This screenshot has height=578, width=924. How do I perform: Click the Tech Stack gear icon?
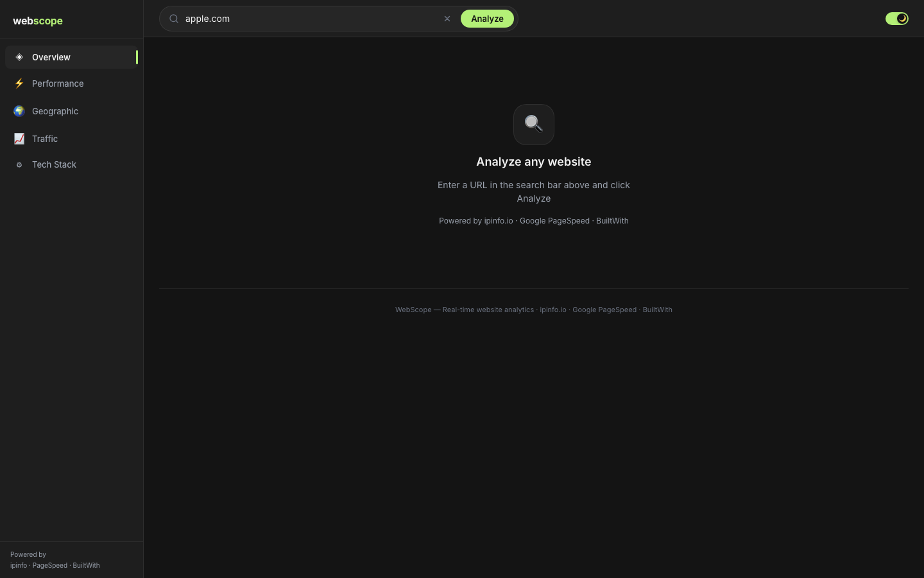tap(19, 165)
